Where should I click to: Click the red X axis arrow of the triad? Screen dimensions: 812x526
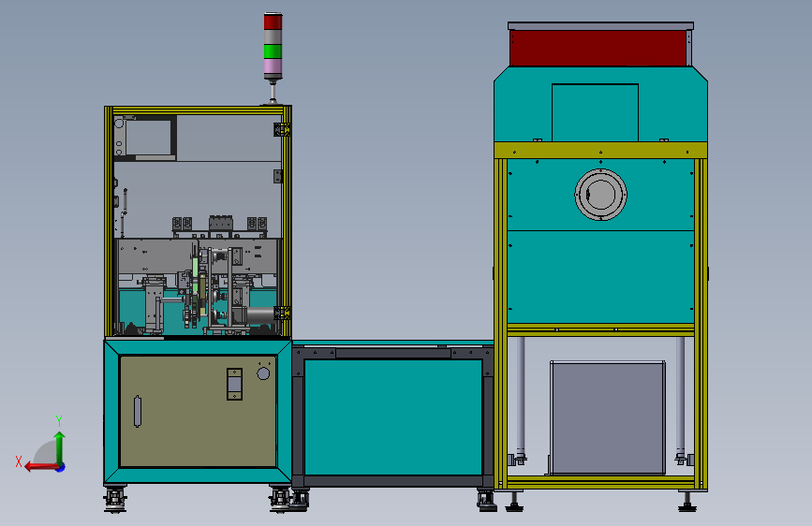click(x=40, y=467)
